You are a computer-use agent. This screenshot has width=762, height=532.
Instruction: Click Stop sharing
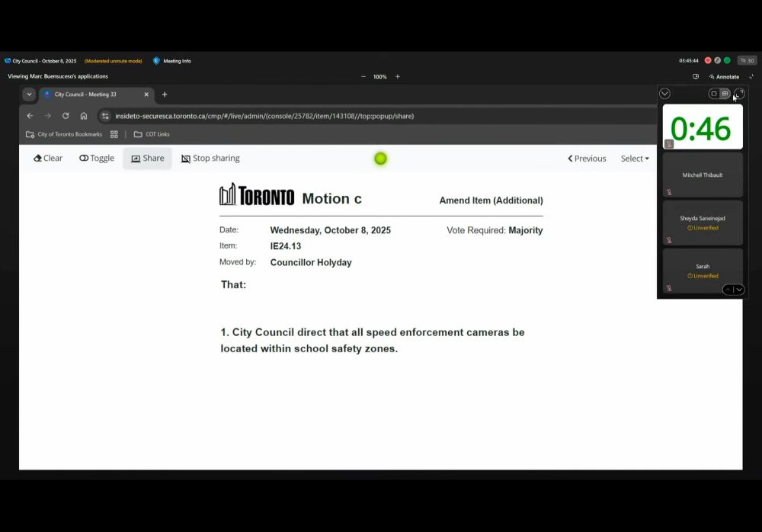[x=210, y=158]
